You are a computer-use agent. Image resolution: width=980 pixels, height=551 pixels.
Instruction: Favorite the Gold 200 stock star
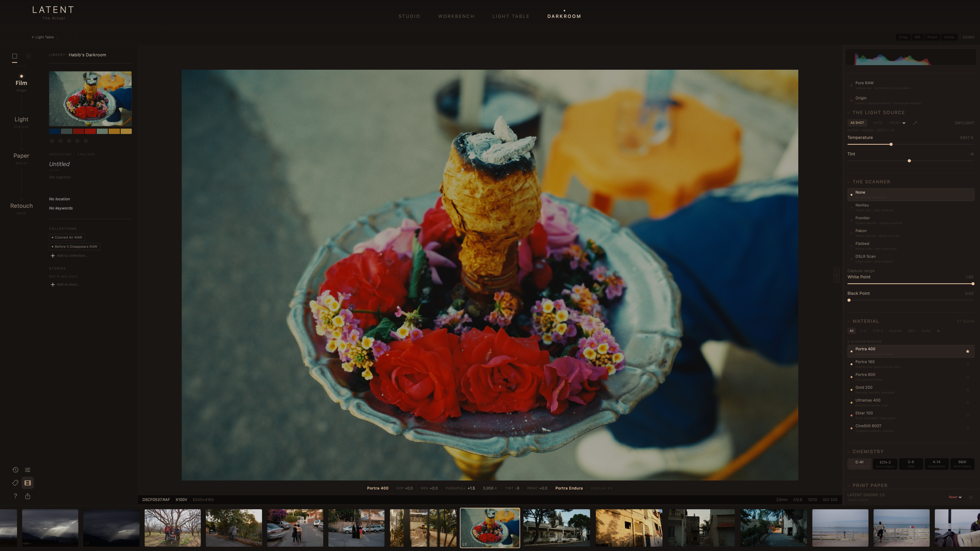pyautogui.click(x=967, y=390)
